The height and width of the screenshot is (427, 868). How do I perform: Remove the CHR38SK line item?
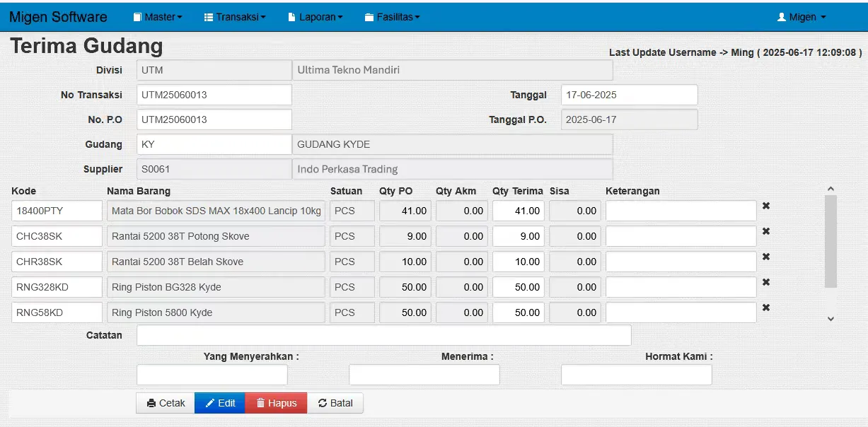pyautogui.click(x=766, y=257)
